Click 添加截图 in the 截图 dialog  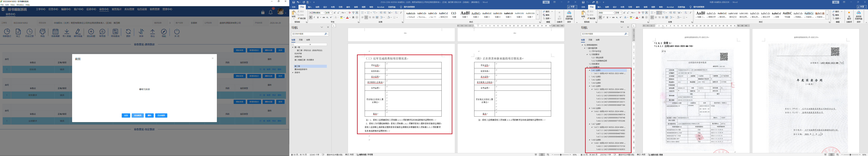tap(138, 115)
